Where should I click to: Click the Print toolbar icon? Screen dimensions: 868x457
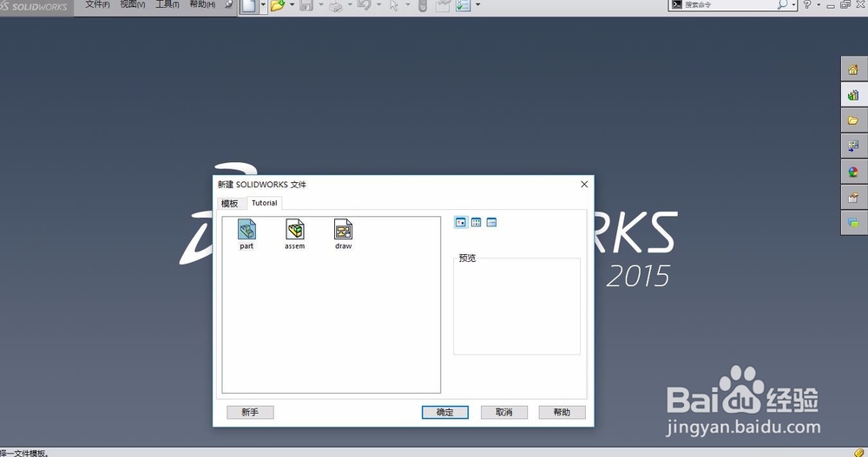(x=336, y=6)
